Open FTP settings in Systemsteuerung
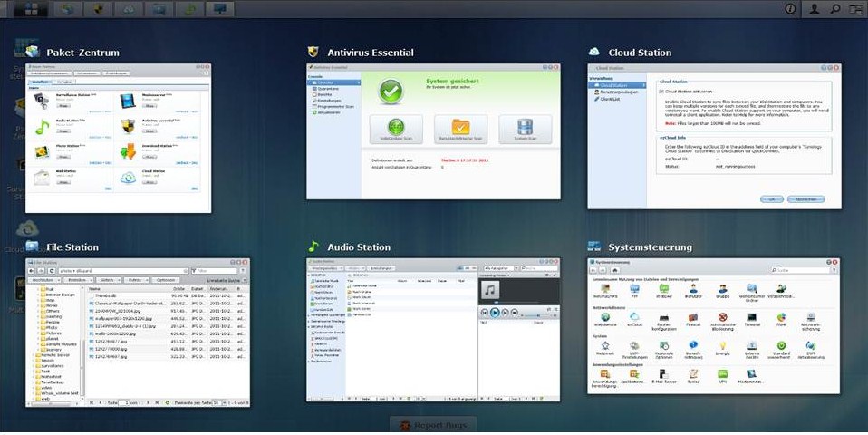 click(634, 291)
